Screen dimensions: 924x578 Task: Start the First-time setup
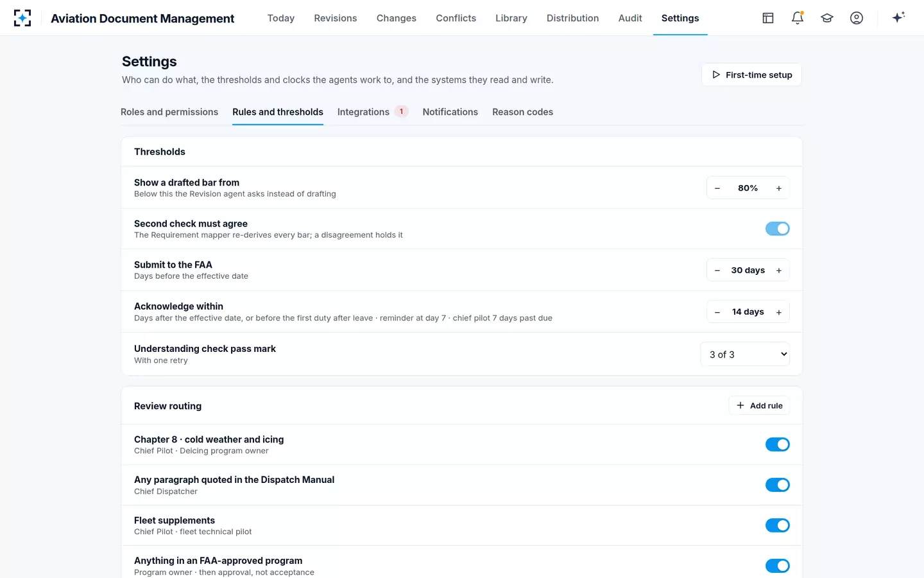point(751,74)
